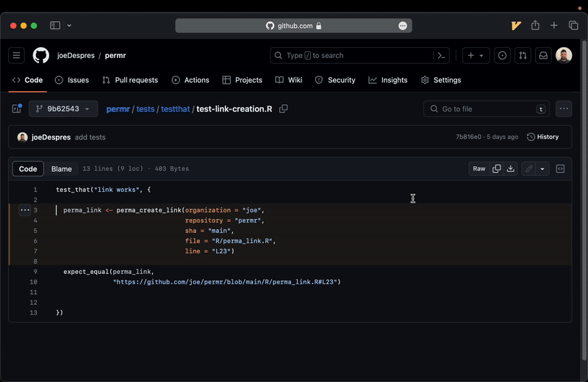The height and width of the screenshot is (382, 588).
Task: Open joeDespres owner link in header
Action: coord(76,56)
